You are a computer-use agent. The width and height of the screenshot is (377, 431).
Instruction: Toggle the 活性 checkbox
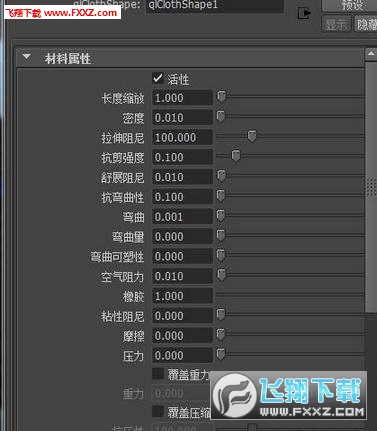(x=158, y=79)
